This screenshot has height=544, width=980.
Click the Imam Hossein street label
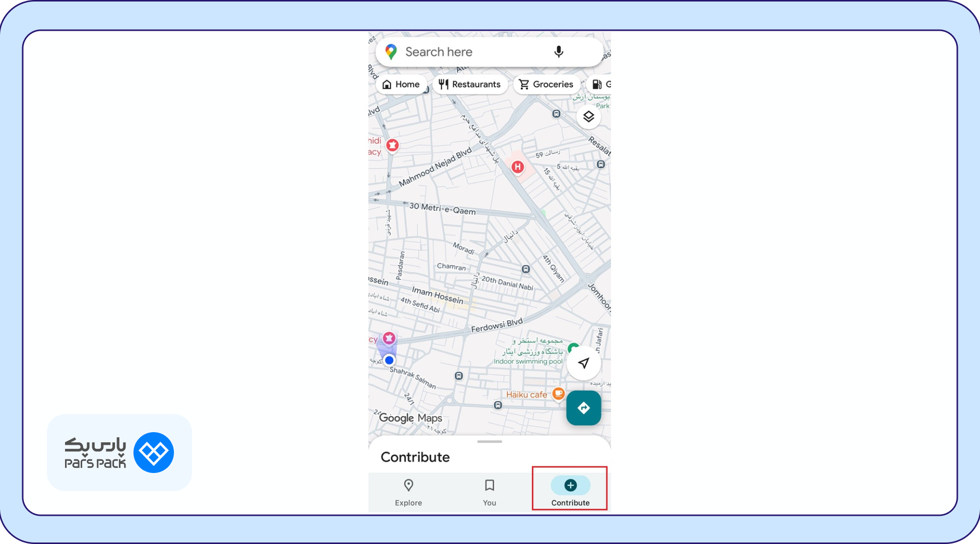pyautogui.click(x=438, y=295)
